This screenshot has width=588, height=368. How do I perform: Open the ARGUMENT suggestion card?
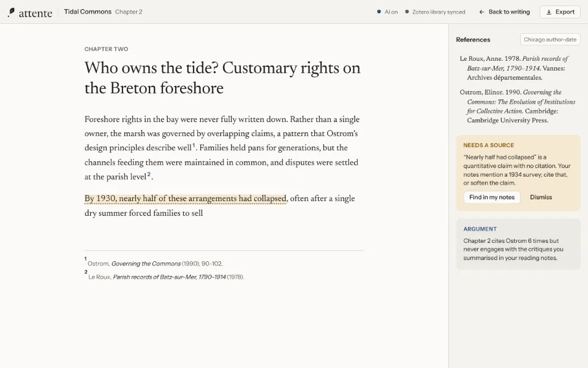(x=518, y=244)
